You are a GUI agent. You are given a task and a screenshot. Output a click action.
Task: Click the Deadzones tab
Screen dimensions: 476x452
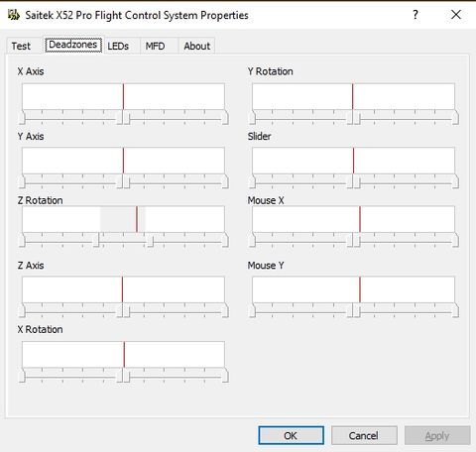tap(73, 45)
